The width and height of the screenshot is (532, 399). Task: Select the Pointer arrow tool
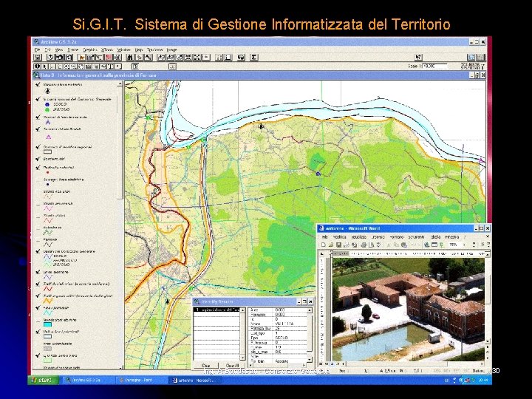(x=44, y=66)
